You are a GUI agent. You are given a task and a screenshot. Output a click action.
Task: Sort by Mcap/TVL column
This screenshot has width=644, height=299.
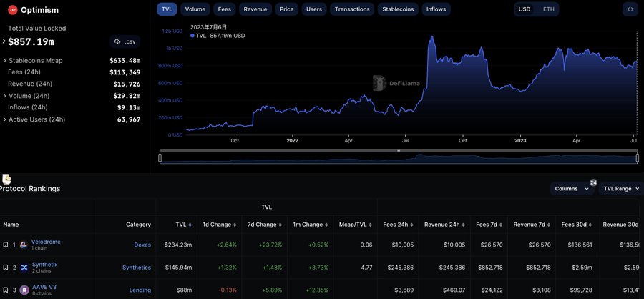[x=371, y=225]
